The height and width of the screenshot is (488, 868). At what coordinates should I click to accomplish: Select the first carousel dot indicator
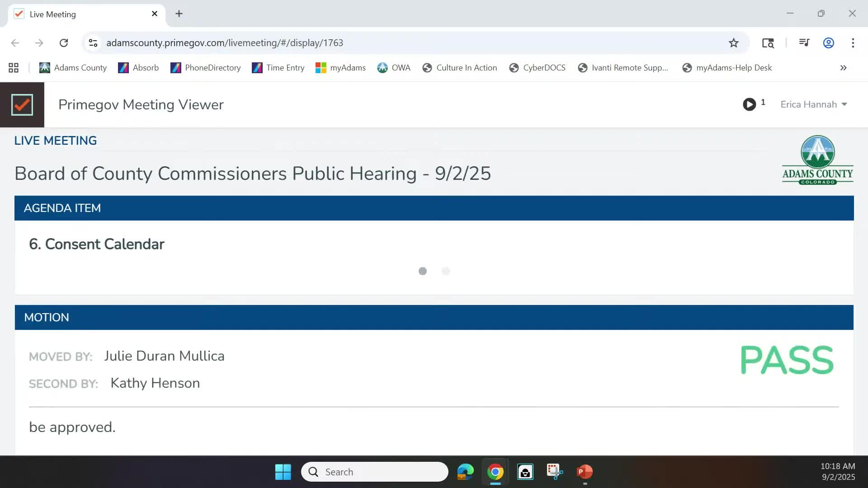click(423, 271)
